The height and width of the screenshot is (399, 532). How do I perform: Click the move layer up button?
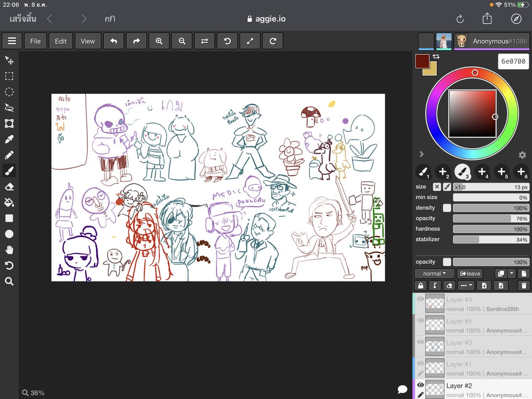pyautogui.click(x=484, y=286)
